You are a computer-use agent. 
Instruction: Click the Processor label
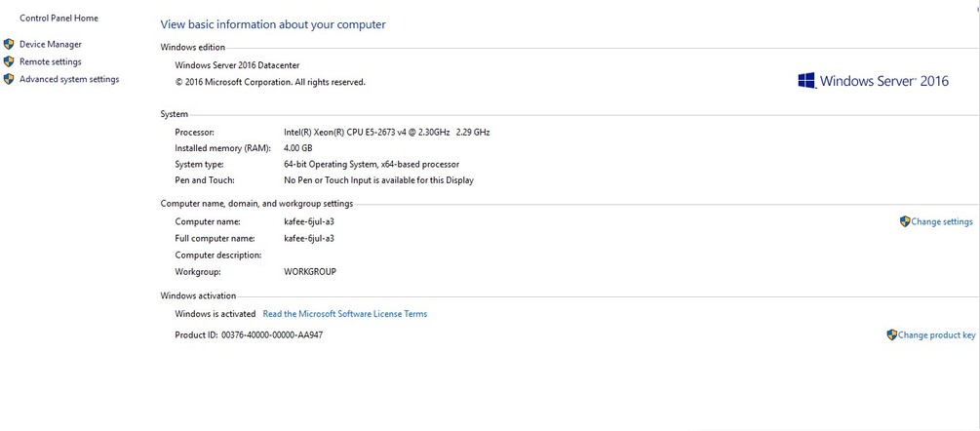click(194, 132)
